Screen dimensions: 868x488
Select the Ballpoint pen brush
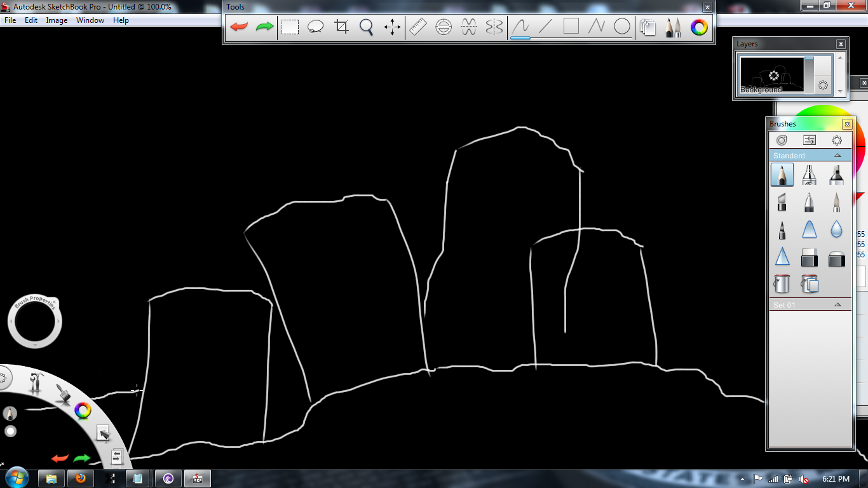[810, 202]
